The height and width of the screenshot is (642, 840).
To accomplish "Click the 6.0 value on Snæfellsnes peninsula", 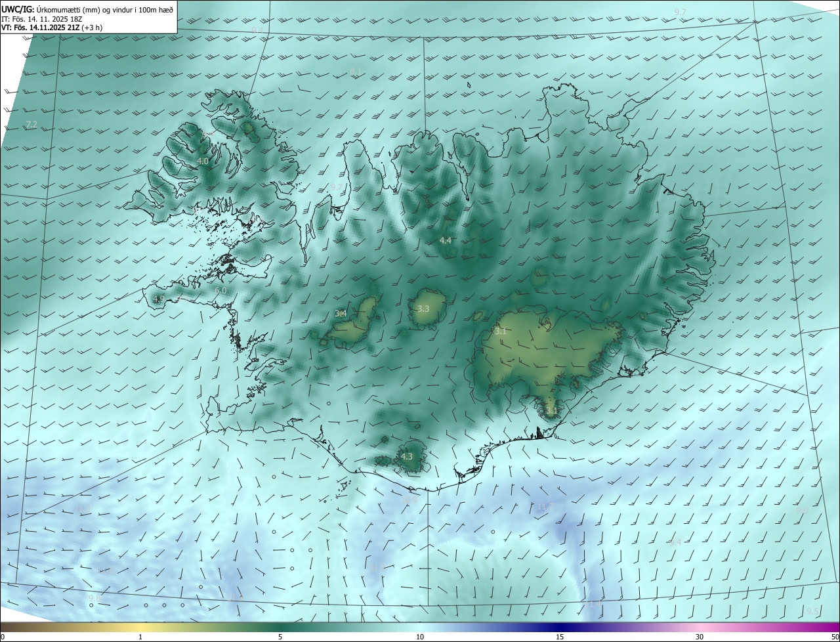I will point(220,290).
